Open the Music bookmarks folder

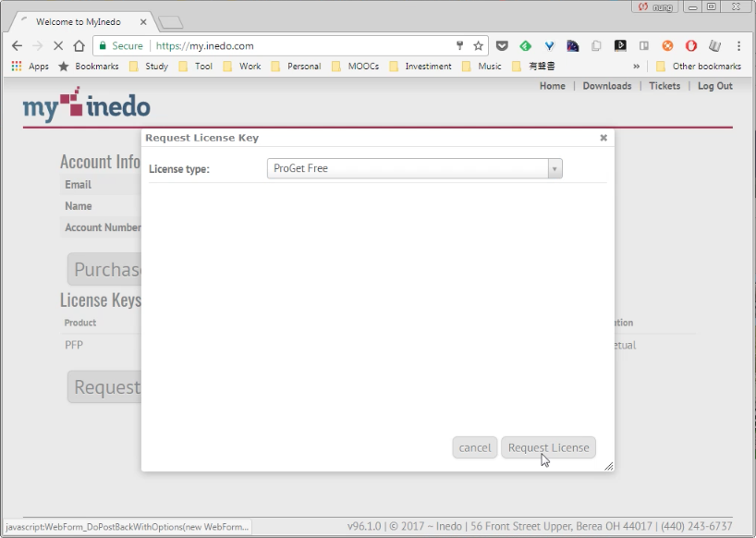click(482, 66)
